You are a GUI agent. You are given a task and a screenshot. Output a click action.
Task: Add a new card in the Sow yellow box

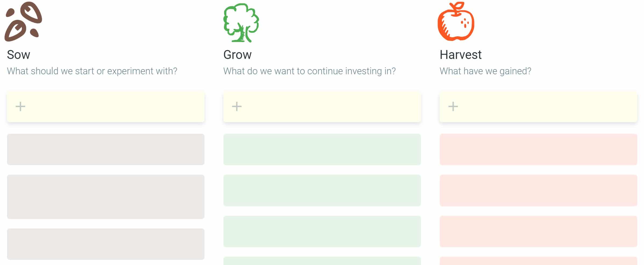pyautogui.click(x=106, y=107)
